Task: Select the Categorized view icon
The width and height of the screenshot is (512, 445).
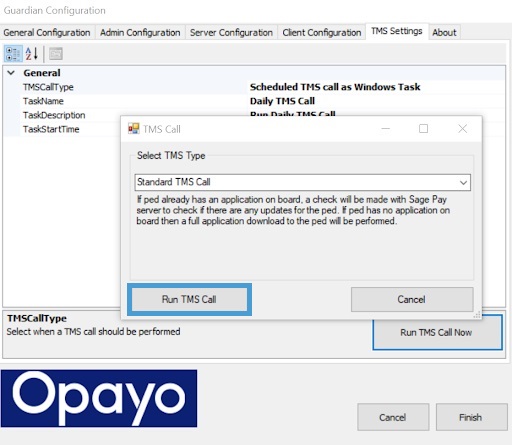Action: click(x=13, y=54)
